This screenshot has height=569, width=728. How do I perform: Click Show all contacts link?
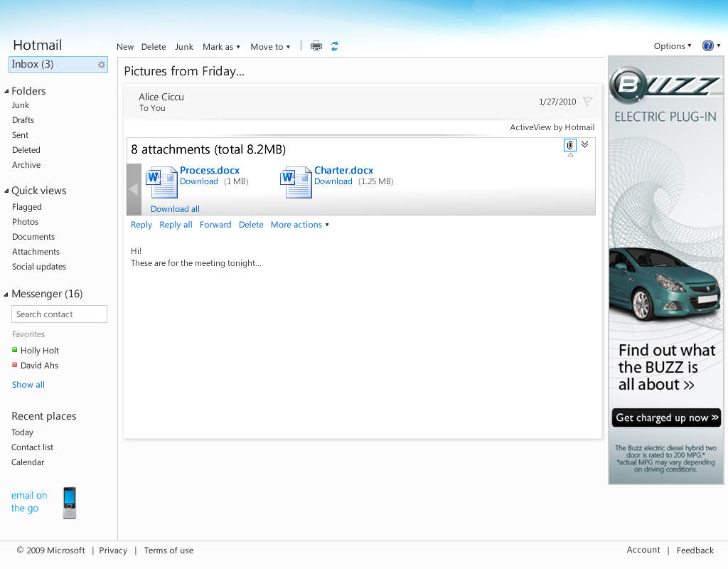pos(28,385)
